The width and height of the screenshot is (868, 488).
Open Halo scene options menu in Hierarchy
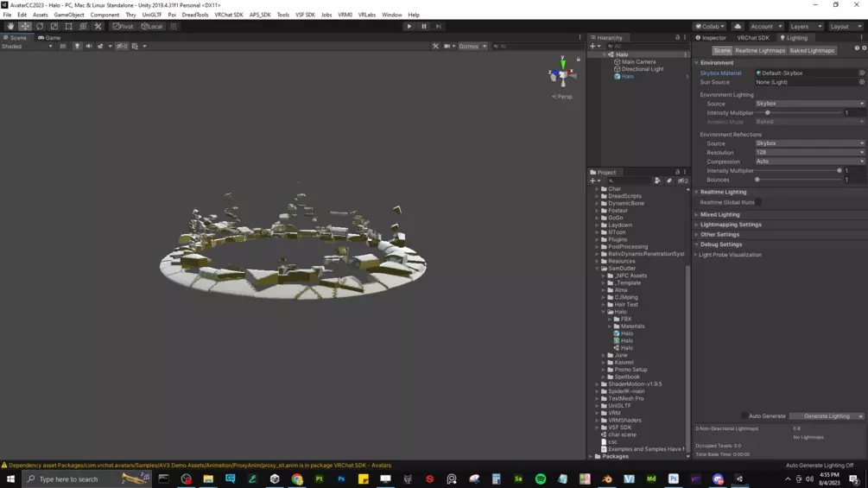[685, 54]
